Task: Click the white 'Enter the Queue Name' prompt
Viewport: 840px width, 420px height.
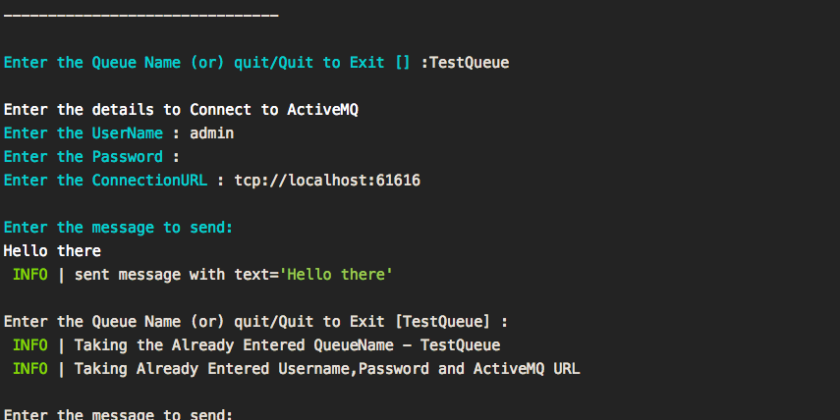Action: click(x=256, y=322)
